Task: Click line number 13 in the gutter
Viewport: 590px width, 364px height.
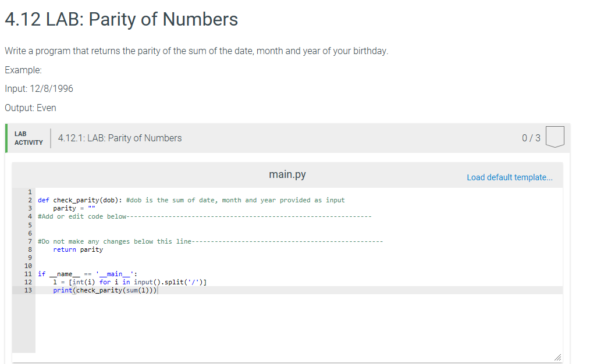Action: point(29,290)
